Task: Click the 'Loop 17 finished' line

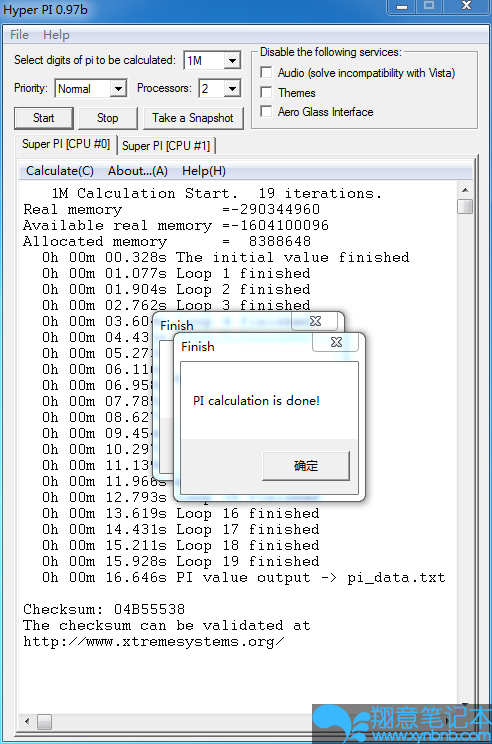Action: [181, 530]
